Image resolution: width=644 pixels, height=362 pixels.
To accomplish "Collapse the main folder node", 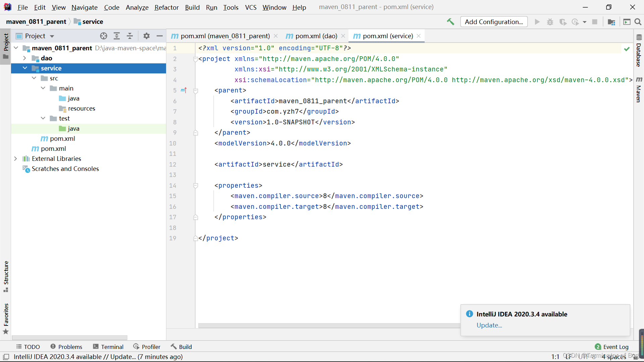I will point(43,88).
